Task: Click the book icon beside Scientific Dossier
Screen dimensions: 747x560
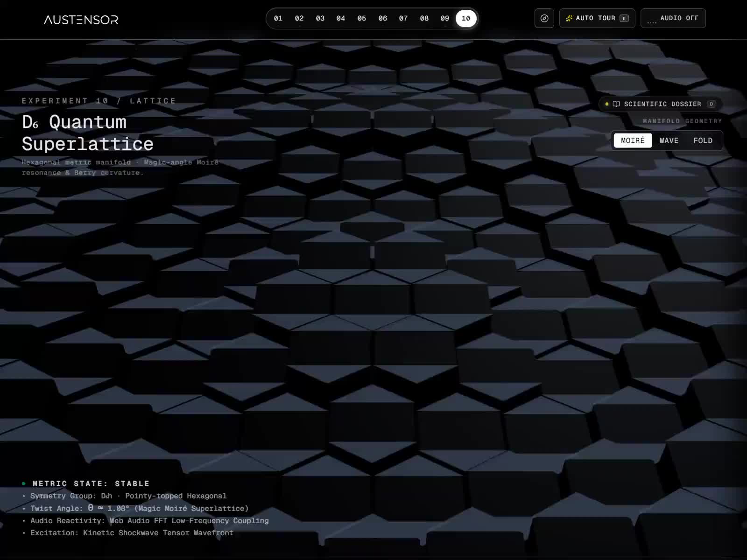Action: (x=616, y=104)
